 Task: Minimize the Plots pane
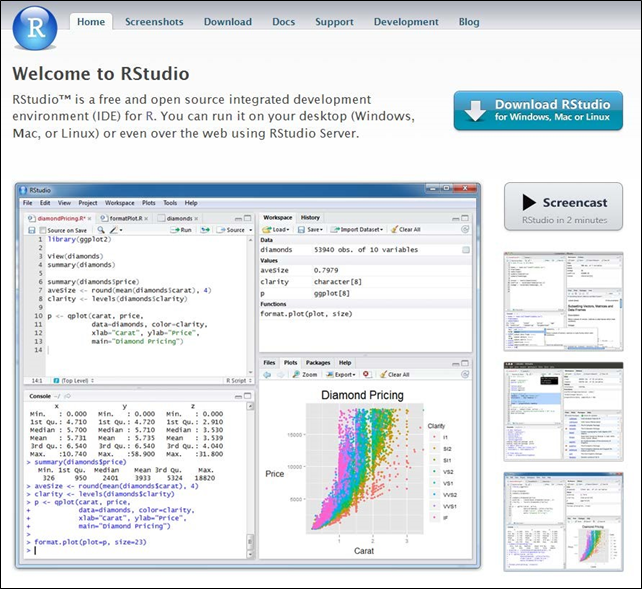click(x=456, y=364)
